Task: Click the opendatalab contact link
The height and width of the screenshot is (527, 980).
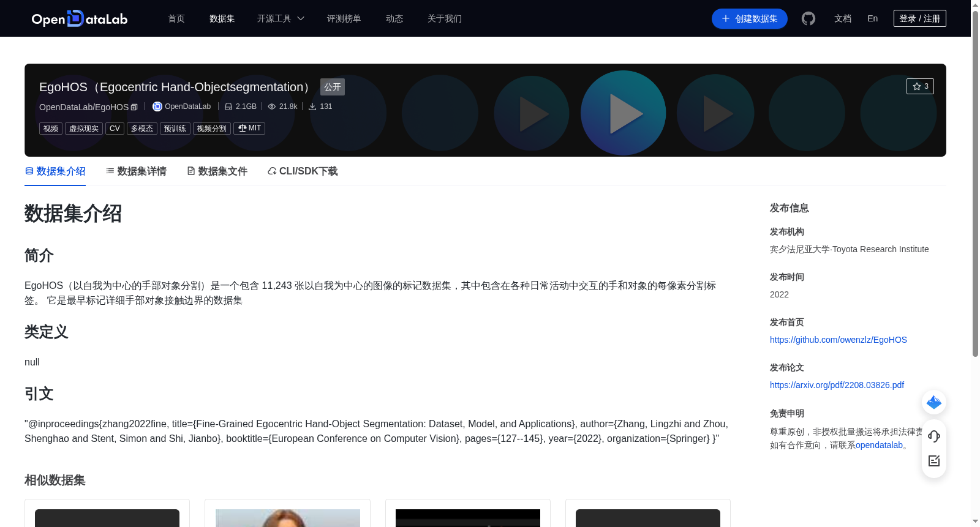Action: (879, 445)
